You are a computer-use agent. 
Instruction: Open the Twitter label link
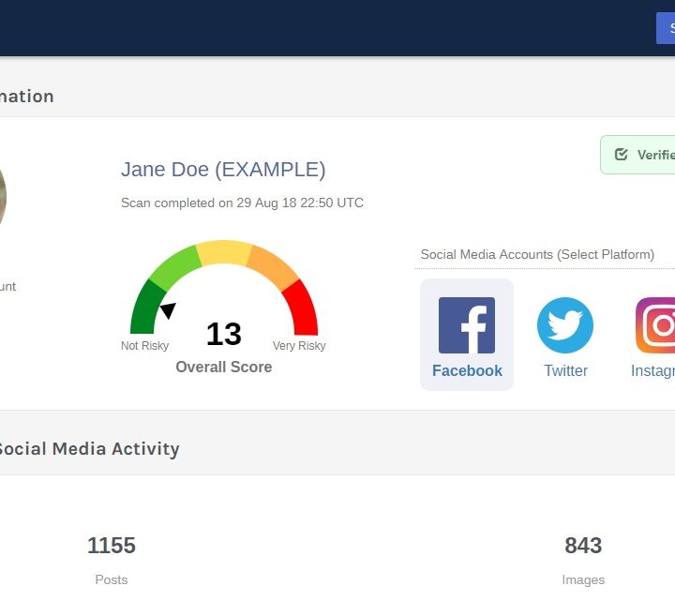[565, 370]
